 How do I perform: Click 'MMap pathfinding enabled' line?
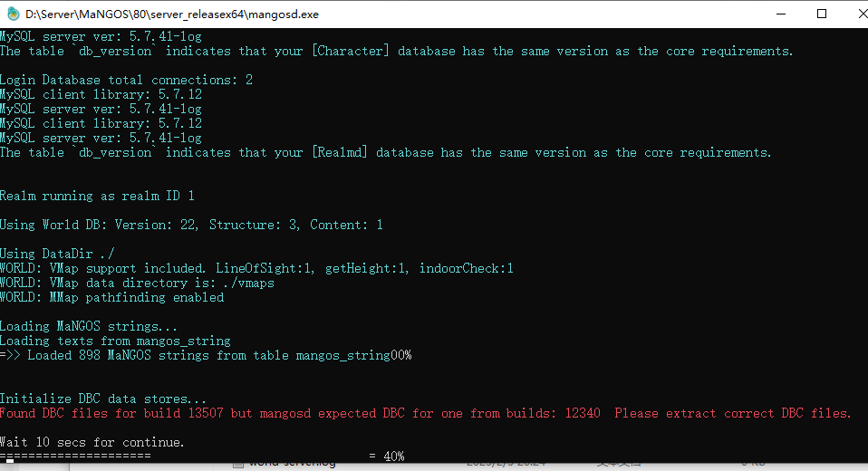pyautogui.click(x=111, y=298)
